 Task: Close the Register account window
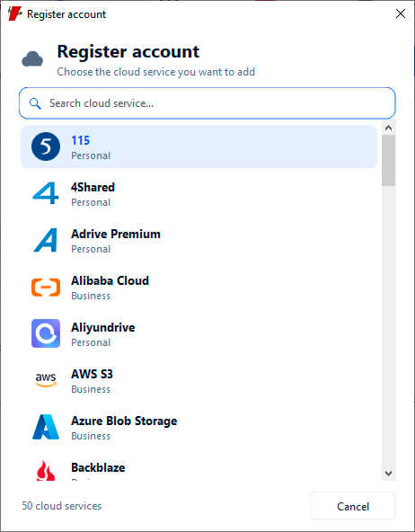pyautogui.click(x=401, y=13)
